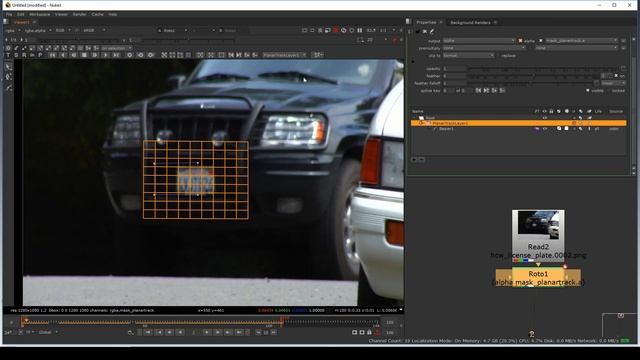Open the sRGB viewer process dropdown
The height and width of the screenshot is (360, 640).
pyautogui.click(x=94, y=30)
